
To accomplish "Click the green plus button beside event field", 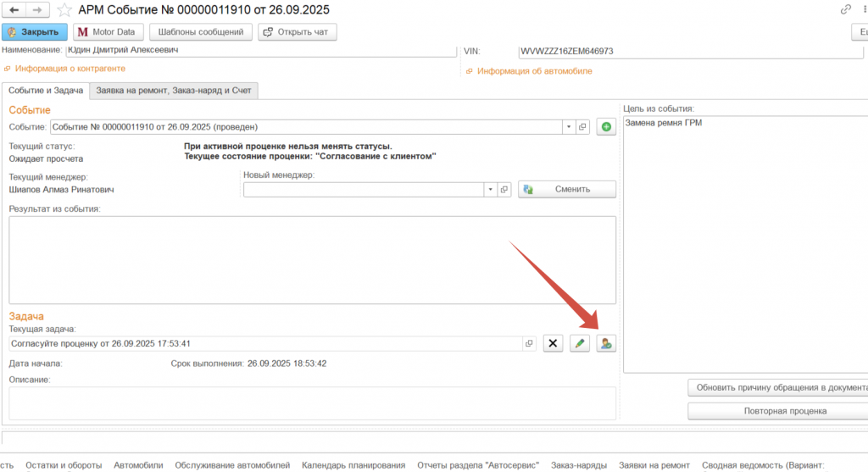I will click(605, 127).
